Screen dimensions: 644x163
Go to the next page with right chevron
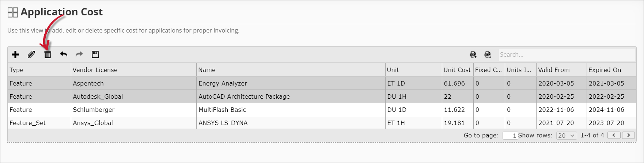pos(628,135)
